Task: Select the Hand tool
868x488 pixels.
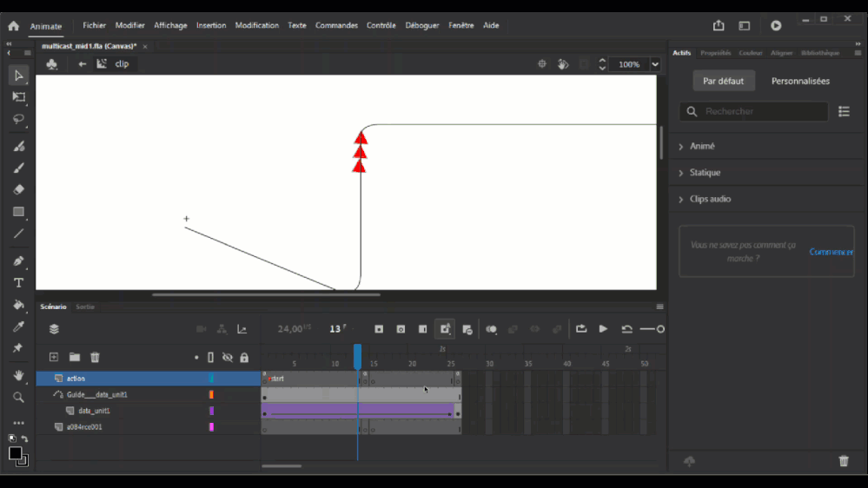Action: pos(19,376)
